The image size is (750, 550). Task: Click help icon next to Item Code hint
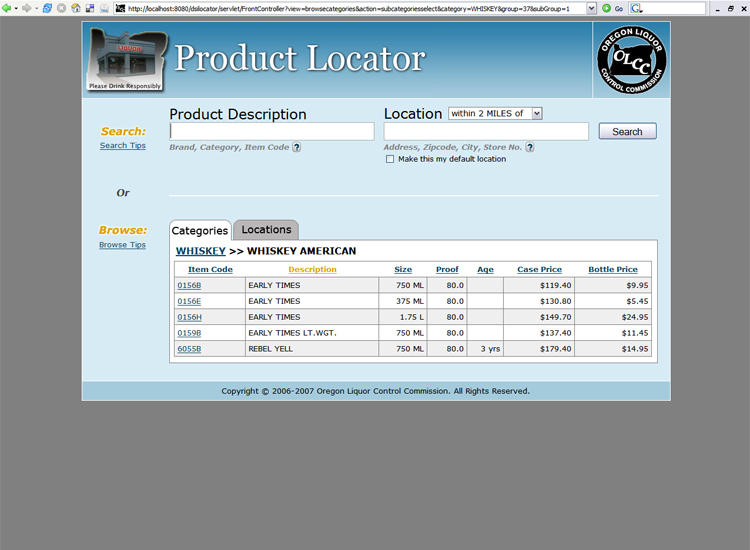point(297,147)
